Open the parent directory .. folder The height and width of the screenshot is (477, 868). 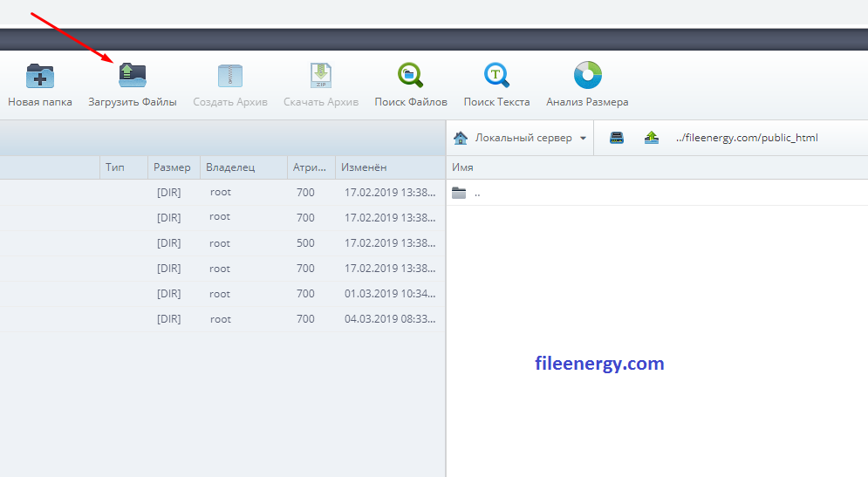click(657, 193)
